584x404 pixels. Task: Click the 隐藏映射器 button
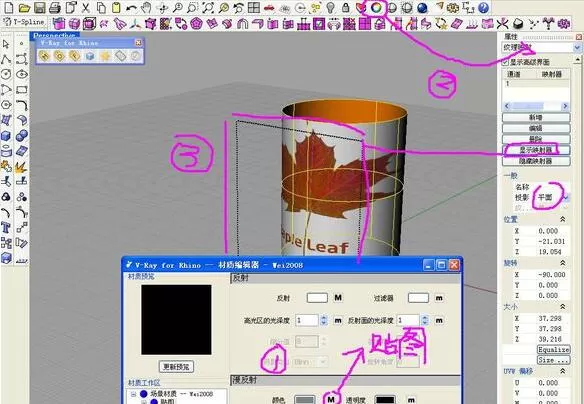point(536,161)
